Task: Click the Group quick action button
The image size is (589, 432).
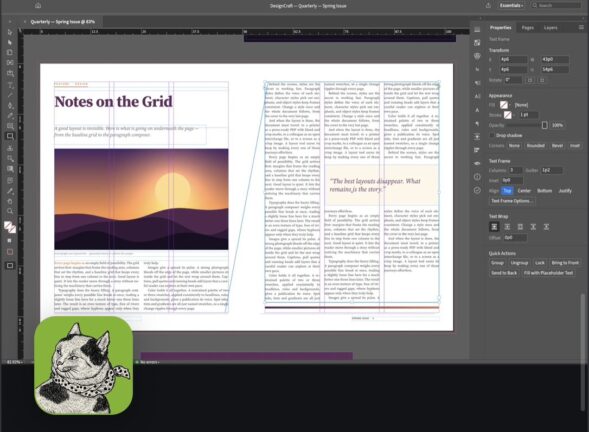Action: [497, 263]
